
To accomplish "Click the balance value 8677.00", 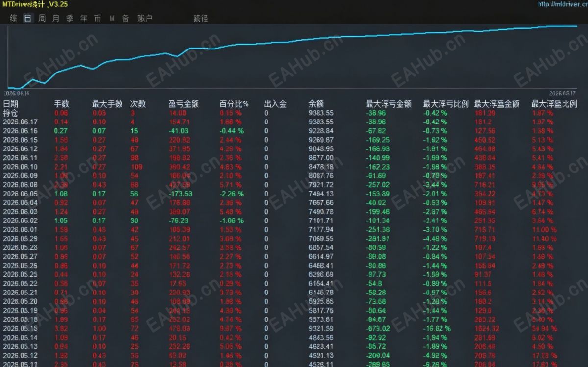I will click(321, 158).
